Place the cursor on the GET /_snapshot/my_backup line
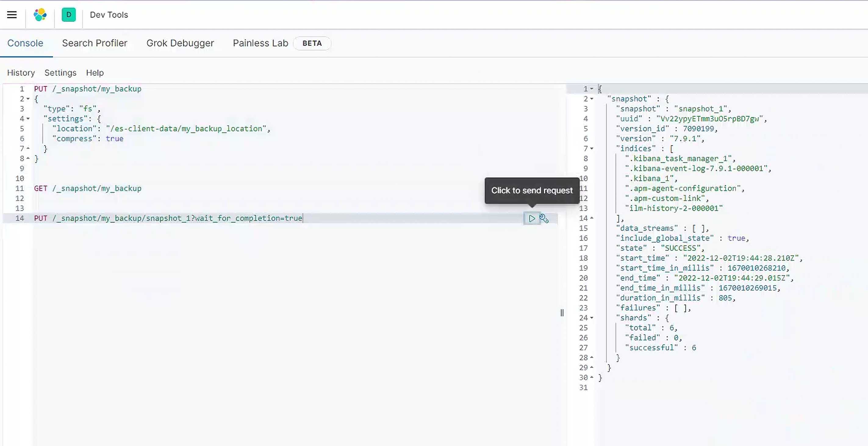Screen dimensions: 868x446 pos(88,189)
